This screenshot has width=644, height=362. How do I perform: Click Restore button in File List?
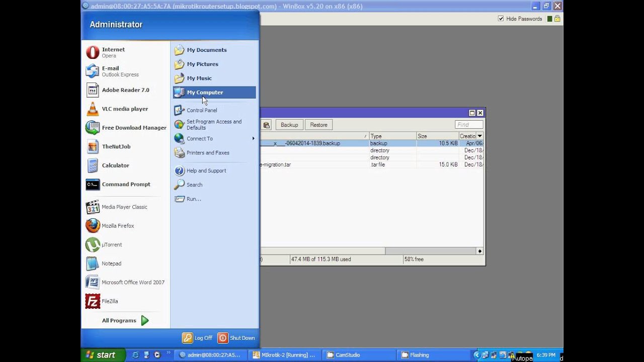318,125
